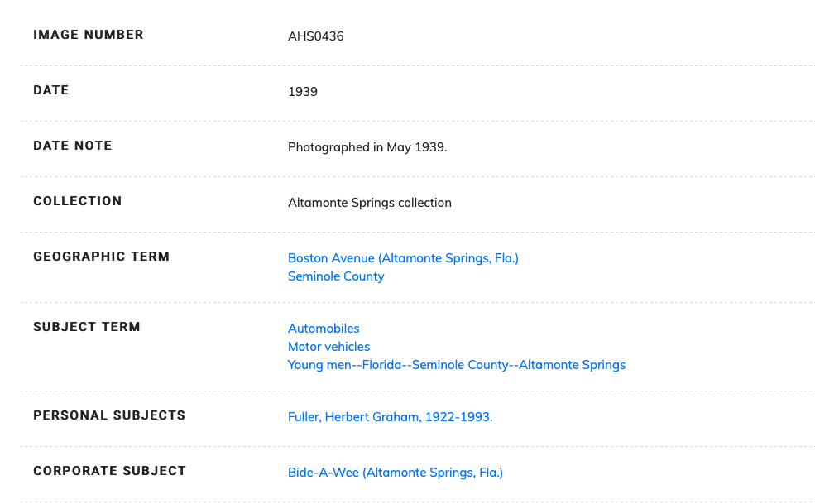Open Fuller, Herbert Graham personal subject link
The width and height of the screenshot is (815, 504).
pos(390,417)
